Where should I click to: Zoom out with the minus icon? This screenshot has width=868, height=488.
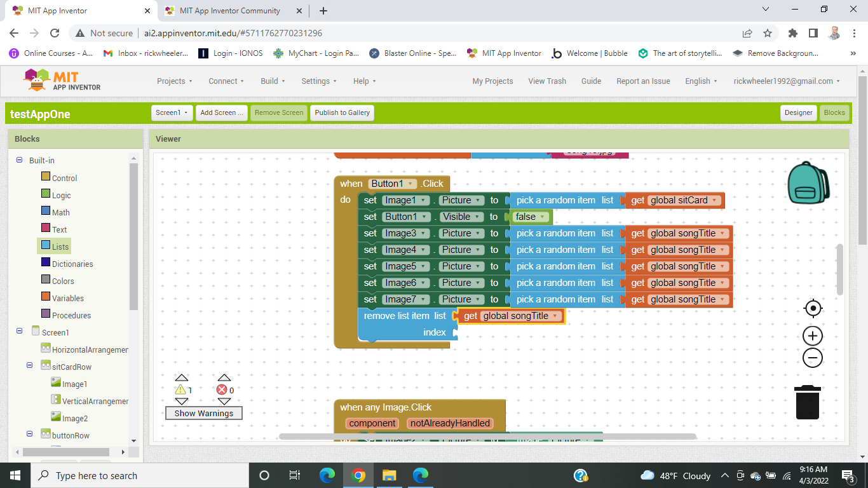click(813, 358)
